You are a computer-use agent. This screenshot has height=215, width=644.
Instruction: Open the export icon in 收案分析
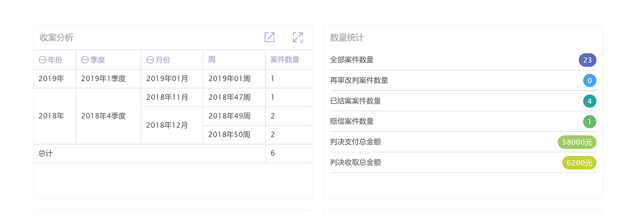[270, 37]
